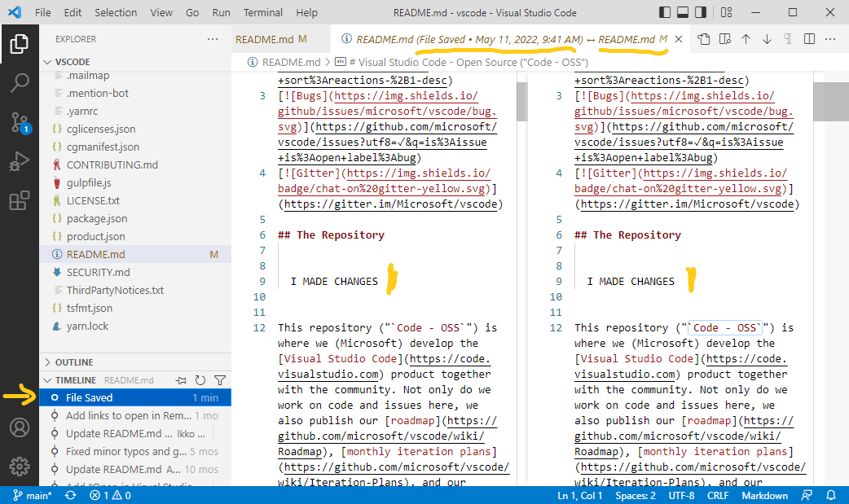Change indentation Spaces: 2 setting
849x504 pixels.
pos(636,495)
